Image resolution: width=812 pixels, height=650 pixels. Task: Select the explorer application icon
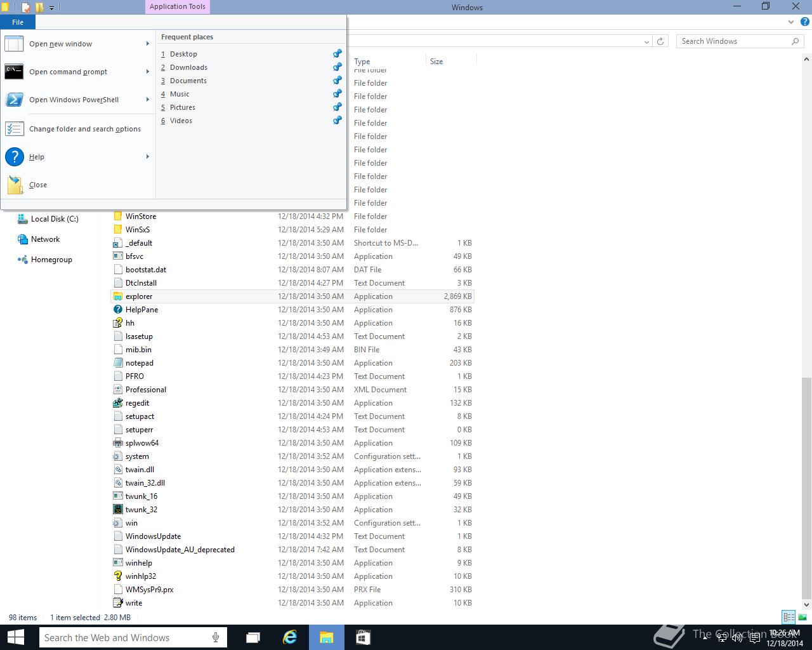(x=117, y=296)
